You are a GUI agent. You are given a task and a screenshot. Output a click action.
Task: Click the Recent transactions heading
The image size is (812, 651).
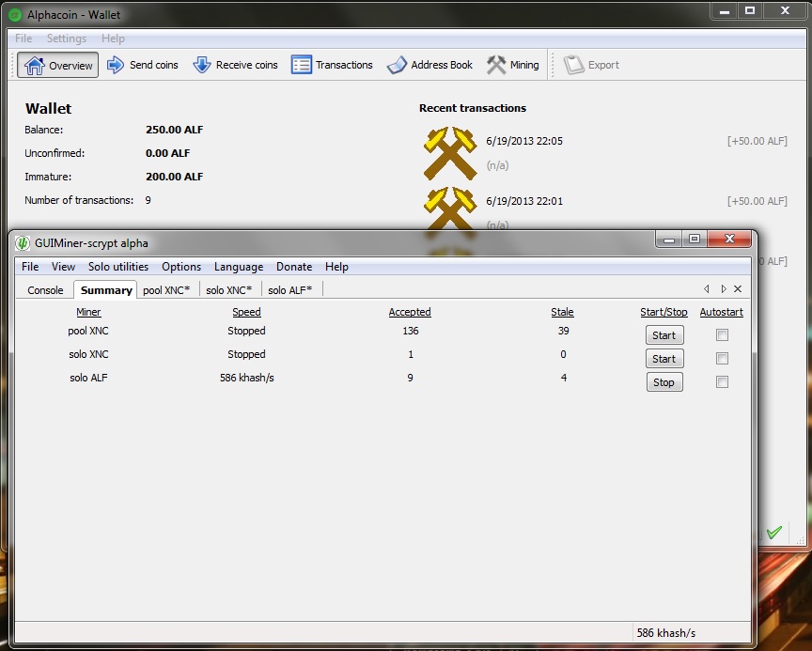[473, 108]
